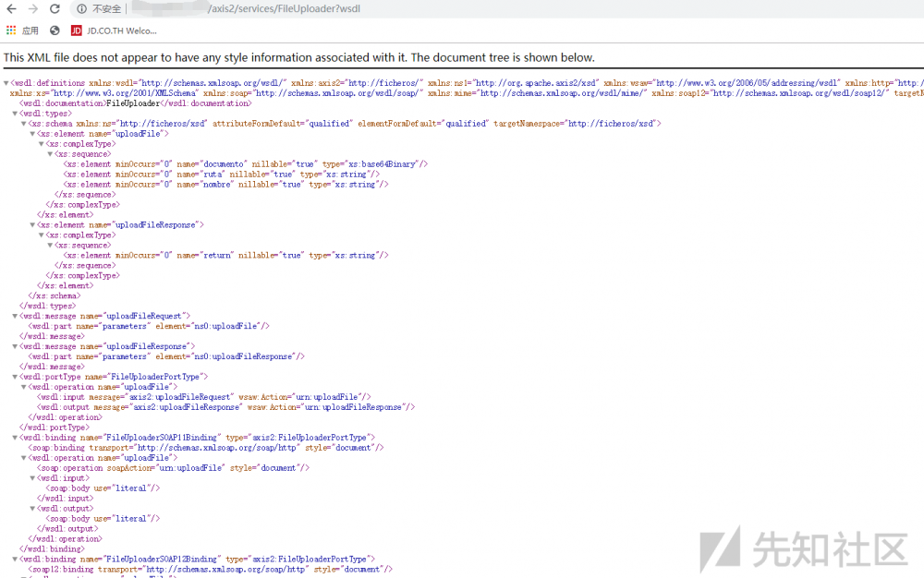Collapse the wsdl:input node

33,478
